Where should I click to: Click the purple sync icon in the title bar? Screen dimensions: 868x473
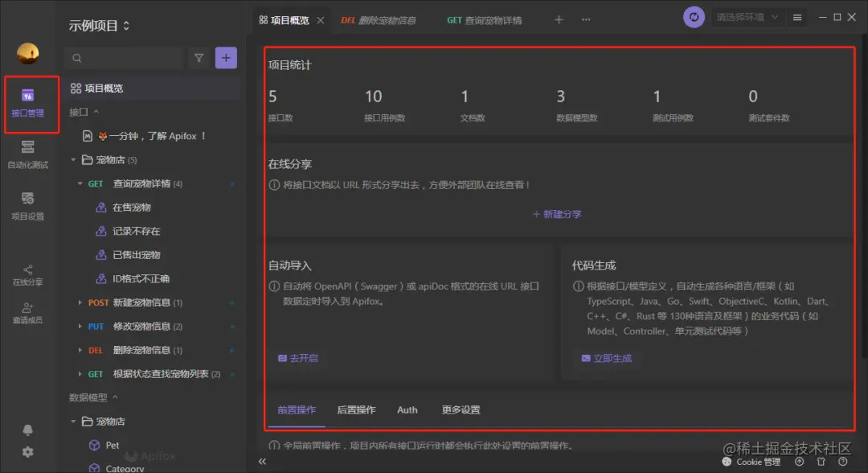click(693, 16)
